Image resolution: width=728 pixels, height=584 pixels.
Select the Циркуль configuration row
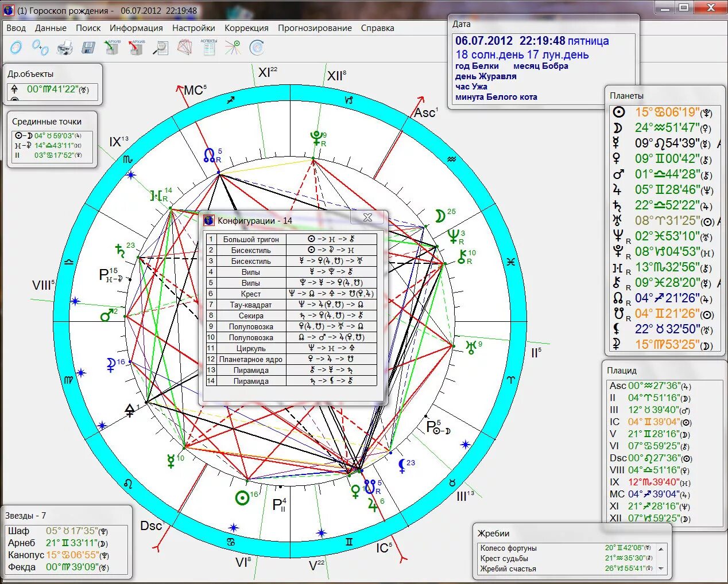click(x=292, y=348)
